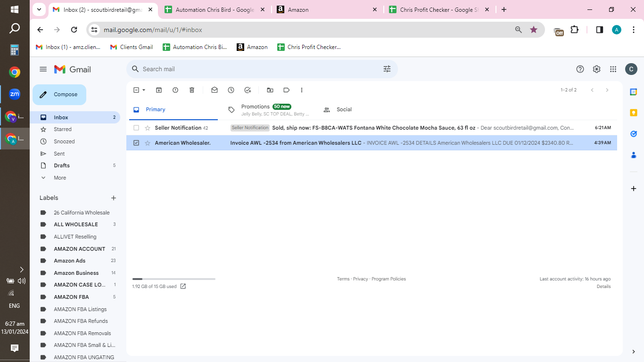Click the Move to folder icon
The height and width of the screenshot is (362, 644).
click(x=270, y=90)
